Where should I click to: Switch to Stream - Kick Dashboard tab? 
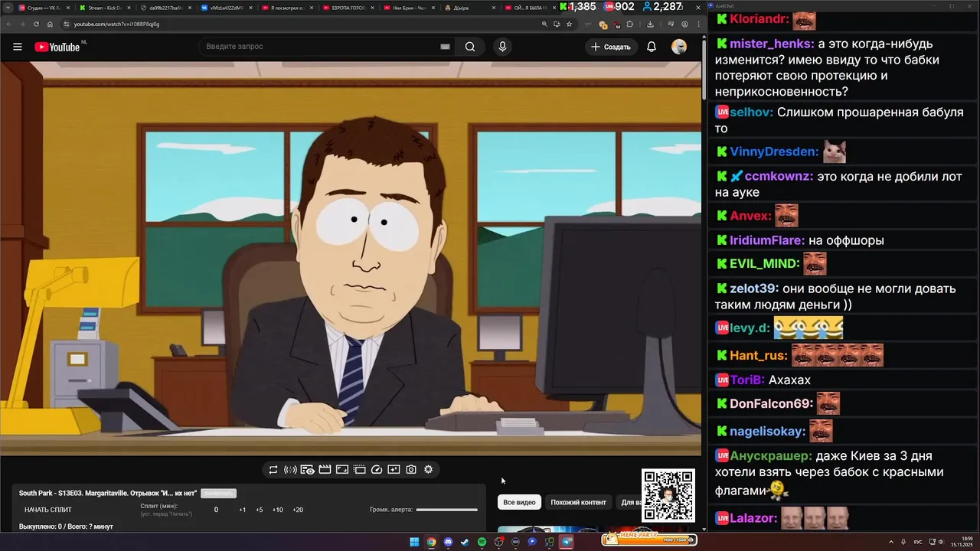105,8
